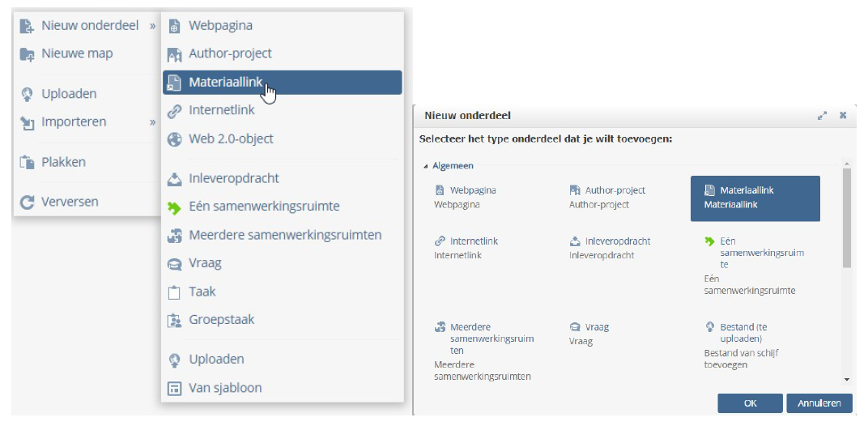Maximize the Nieuw onderdeel dialog
868x426 pixels.
tap(822, 116)
